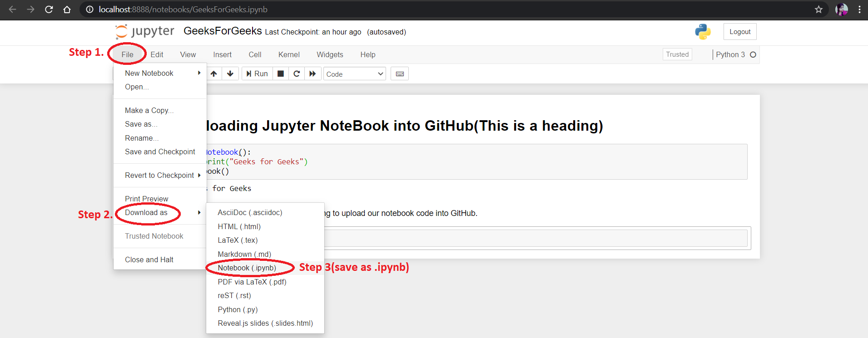Screen dimensions: 868x338
Task: Click the browser back arrow
Action: pos(12,10)
